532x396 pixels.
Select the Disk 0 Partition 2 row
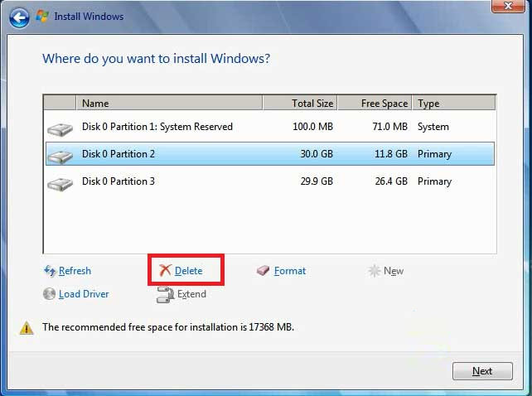[118, 154]
